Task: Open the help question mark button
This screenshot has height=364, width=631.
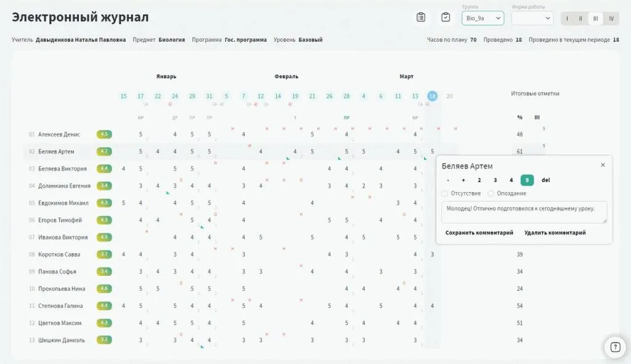Action: coord(614,347)
